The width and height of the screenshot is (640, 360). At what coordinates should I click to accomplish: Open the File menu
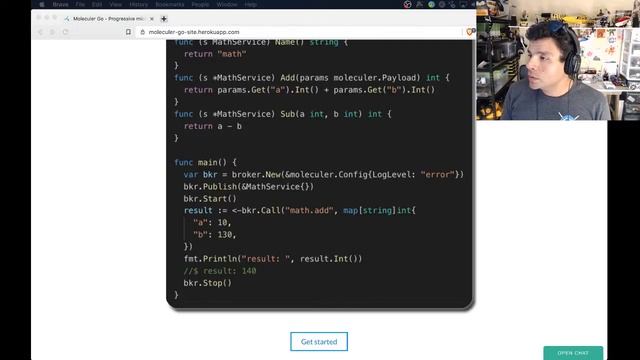point(80,4)
